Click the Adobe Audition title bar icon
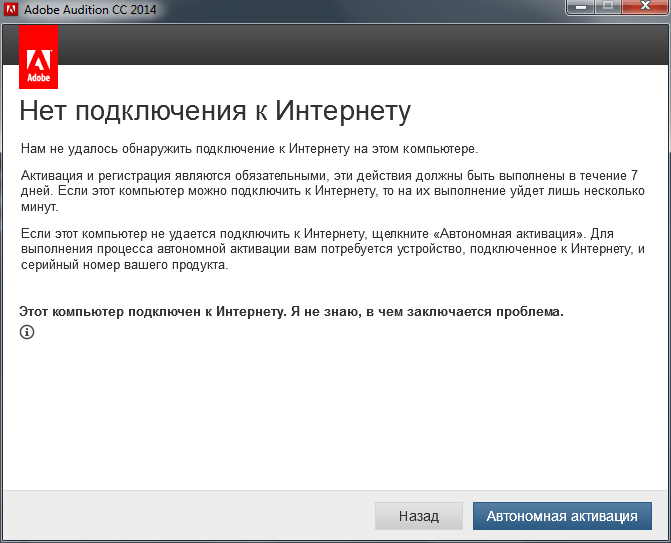671x543 pixels. tap(11, 9)
